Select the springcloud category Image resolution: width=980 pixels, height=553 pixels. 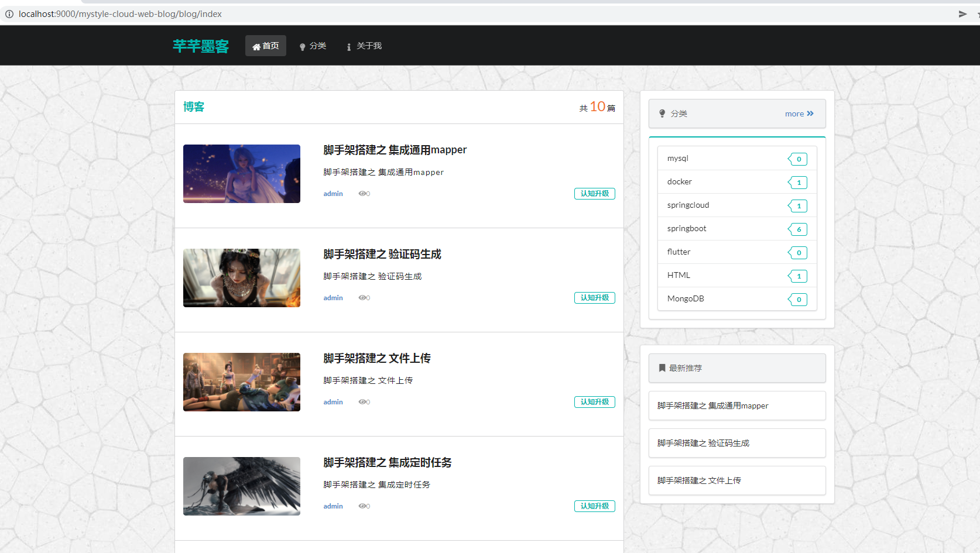(688, 205)
